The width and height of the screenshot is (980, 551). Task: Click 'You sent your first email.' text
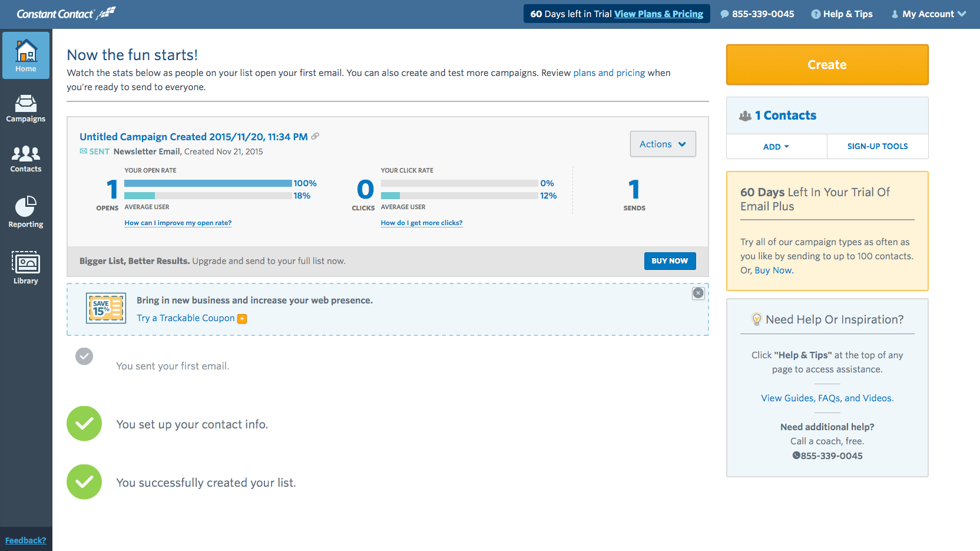(x=173, y=366)
